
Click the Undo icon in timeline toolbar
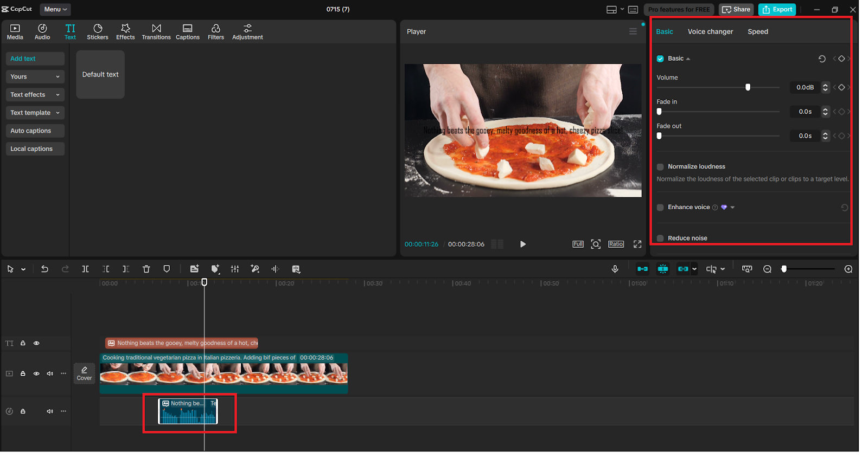[x=44, y=269]
